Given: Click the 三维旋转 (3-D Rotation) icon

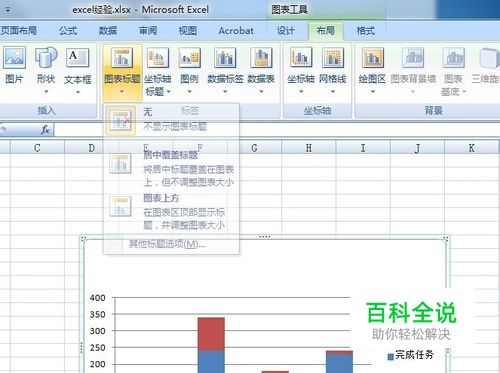Looking at the screenshot, I should tap(489, 58).
